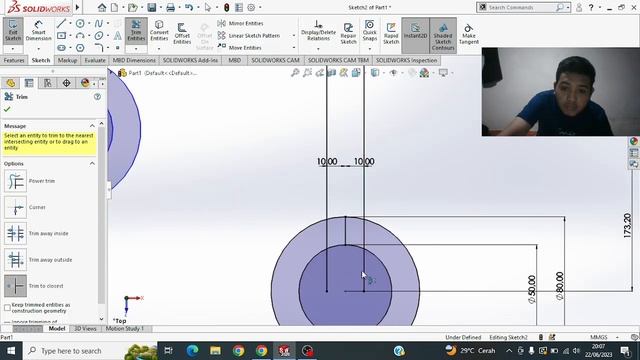Click the Convert Entities tool

[159, 31]
